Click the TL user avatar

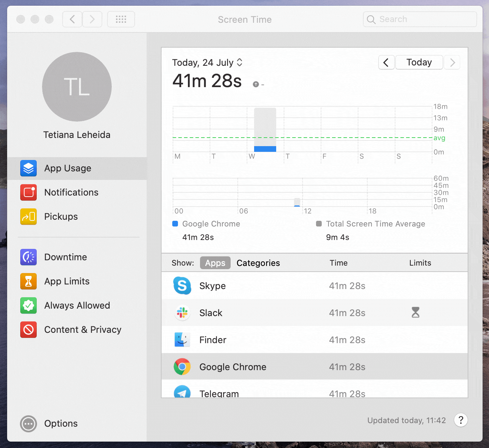(x=77, y=87)
